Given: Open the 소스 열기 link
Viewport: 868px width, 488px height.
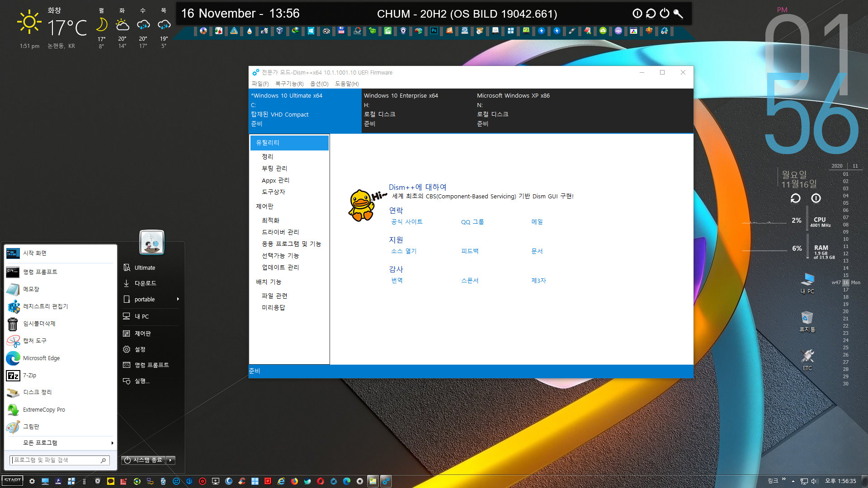Looking at the screenshot, I should [404, 251].
